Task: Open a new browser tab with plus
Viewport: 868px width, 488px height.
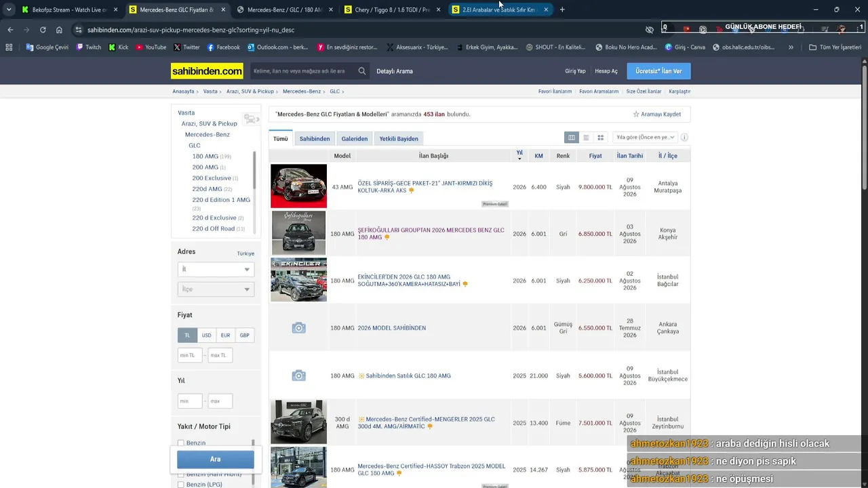Action: coord(562,9)
